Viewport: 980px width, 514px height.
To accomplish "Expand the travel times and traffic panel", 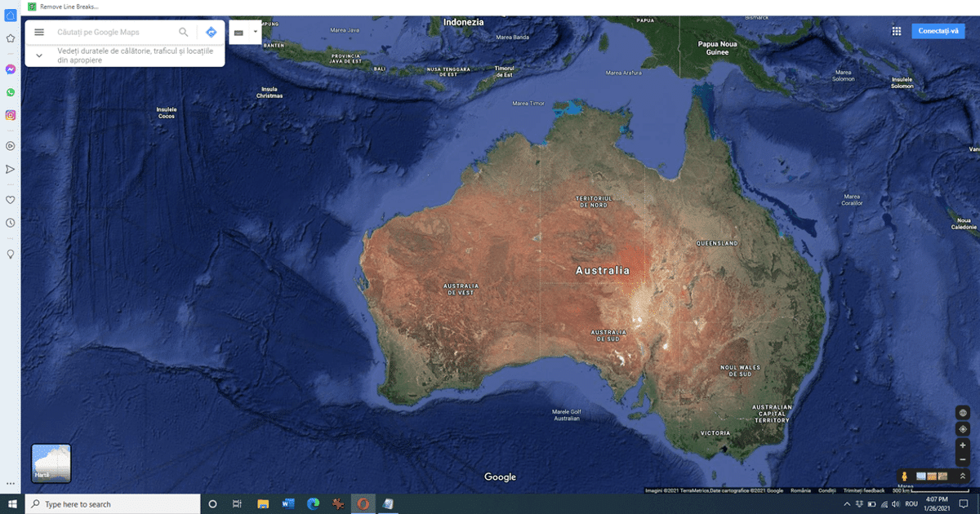I will (39, 55).
